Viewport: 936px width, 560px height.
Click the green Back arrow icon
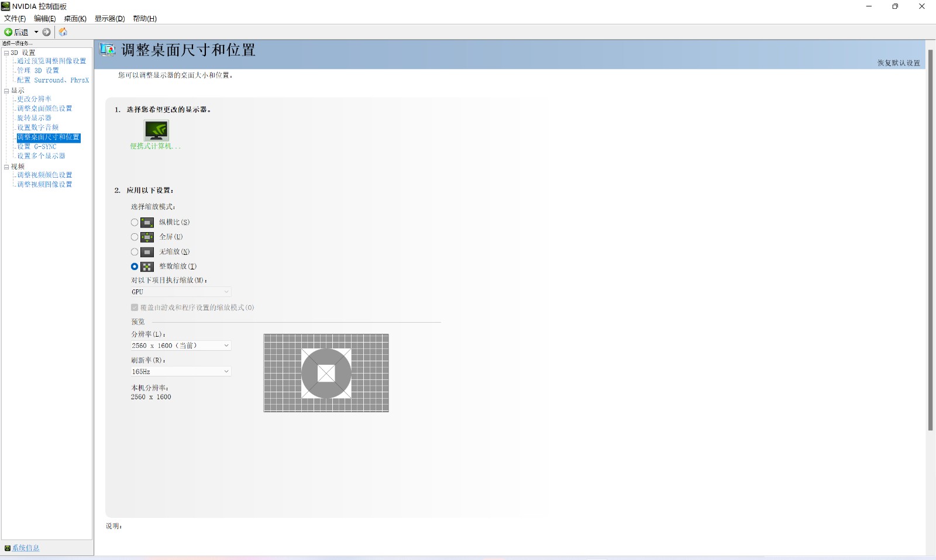click(x=8, y=32)
